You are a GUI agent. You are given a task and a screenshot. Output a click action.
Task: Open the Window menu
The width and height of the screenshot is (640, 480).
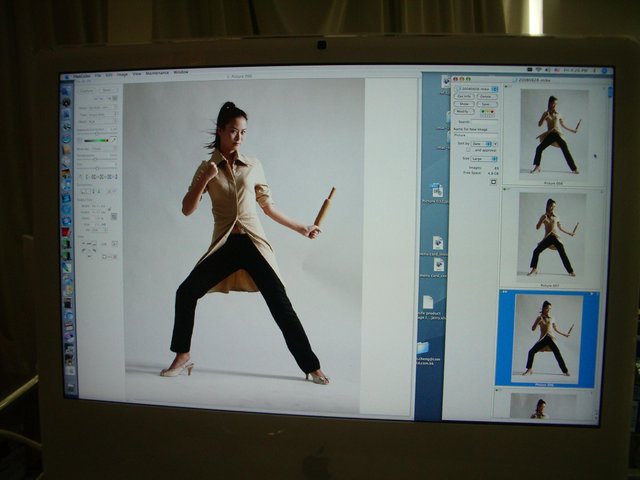click(181, 73)
